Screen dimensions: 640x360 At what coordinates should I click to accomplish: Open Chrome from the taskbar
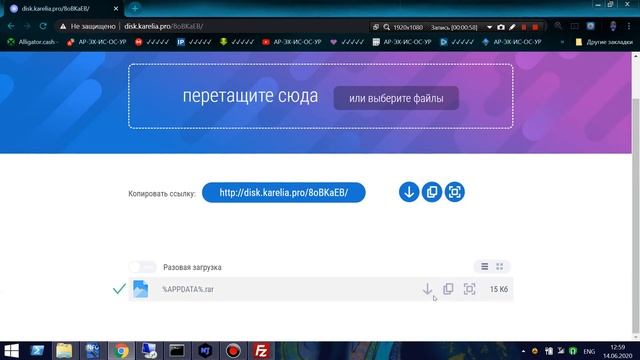[x=121, y=351]
